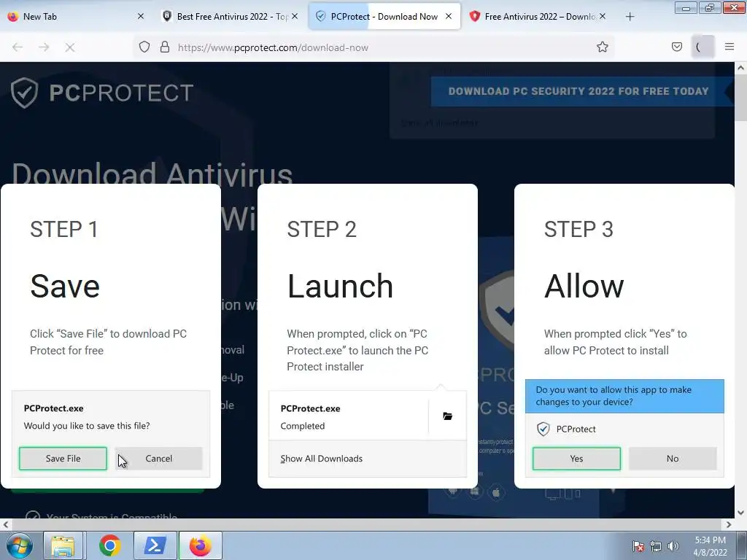Open Windows Explorer from the taskbar
Image resolution: width=747 pixels, height=560 pixels.
coord(63,545)
